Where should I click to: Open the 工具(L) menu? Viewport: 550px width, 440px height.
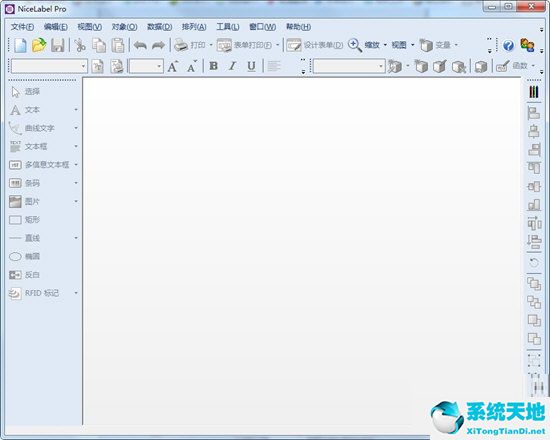click(x=228, y=27)
